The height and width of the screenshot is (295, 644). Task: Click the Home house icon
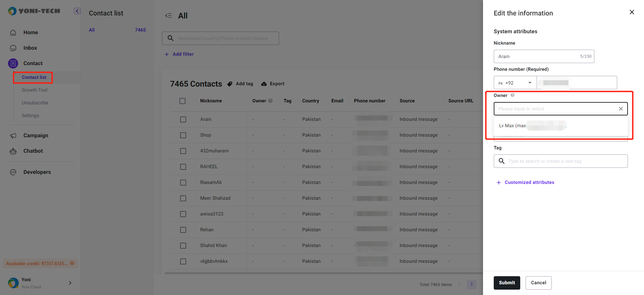click(x=13, y=33)
